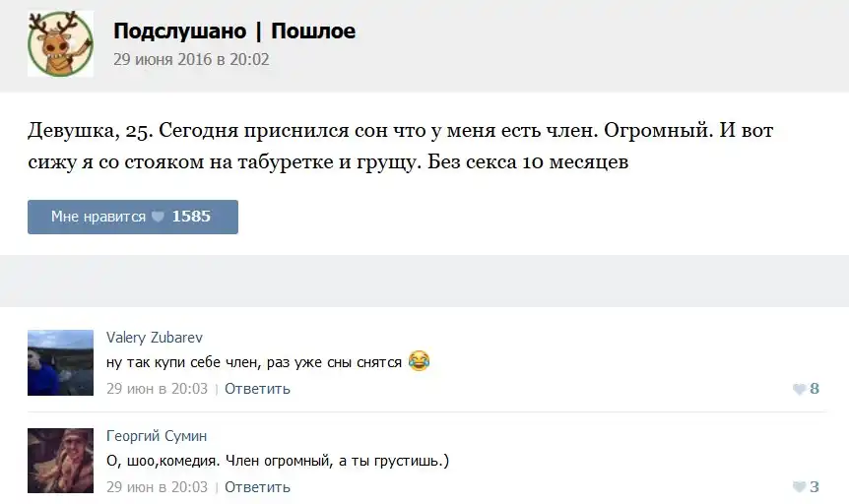Click the 1585 likes counter

click(x=191, y=217)
